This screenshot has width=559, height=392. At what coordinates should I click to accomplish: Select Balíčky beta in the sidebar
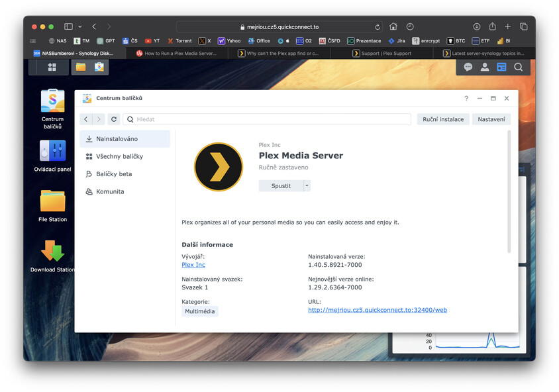[125, 174]
